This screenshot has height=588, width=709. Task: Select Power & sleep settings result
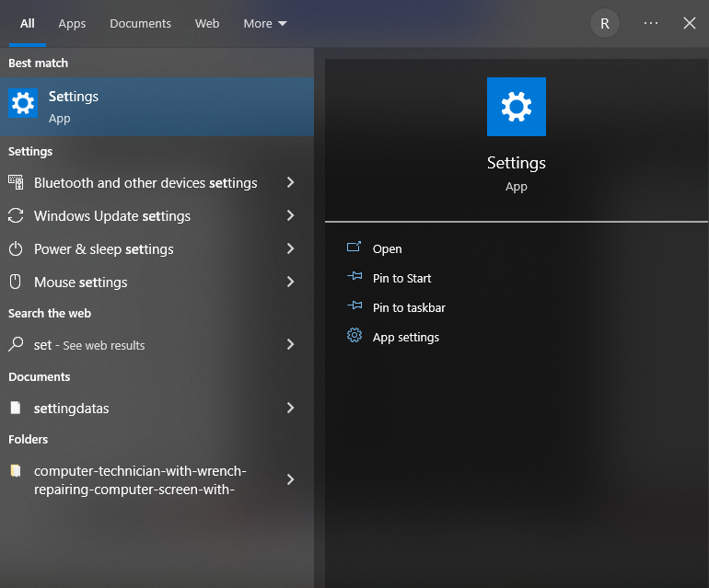click(x=157, y=248)
